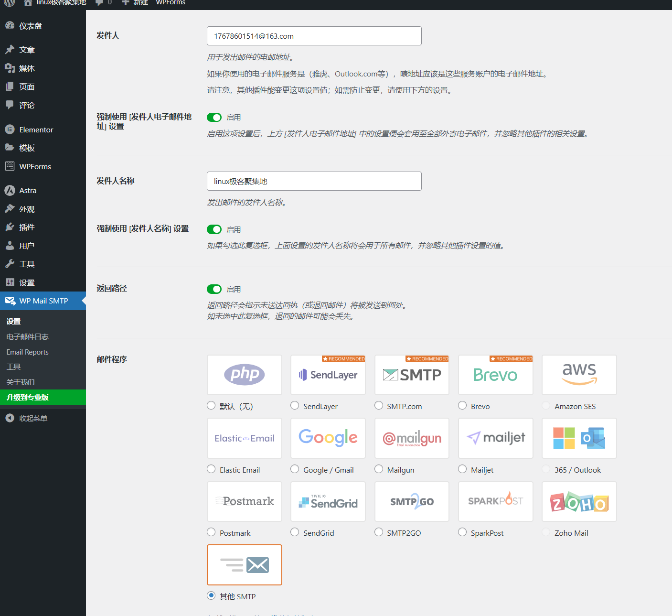Toggle 强制使用发件人名称 switch
The height and width of the screenshot is (616, 672).
tap(214, 229)
